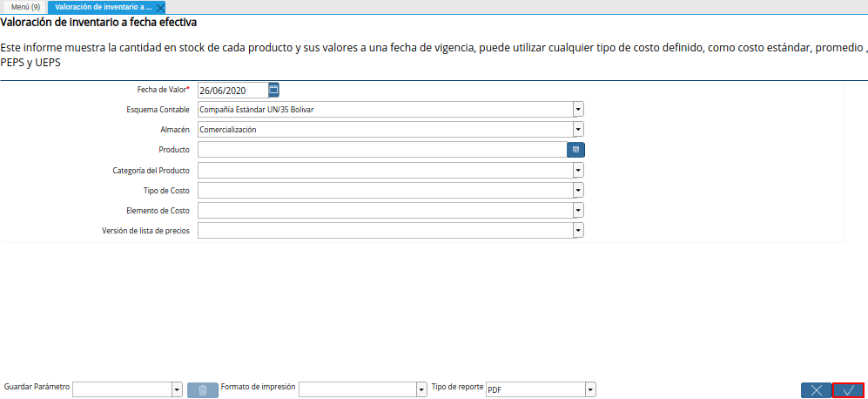Click the Fecha de Valor date field
This screenshot has width=868, height=399.
click(x=232, y=90)
